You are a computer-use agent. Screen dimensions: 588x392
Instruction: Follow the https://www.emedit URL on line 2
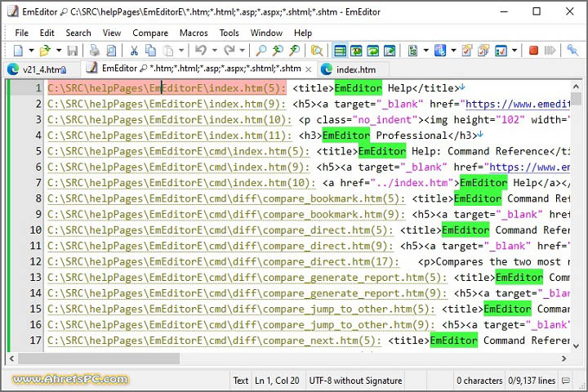[518, 104]
